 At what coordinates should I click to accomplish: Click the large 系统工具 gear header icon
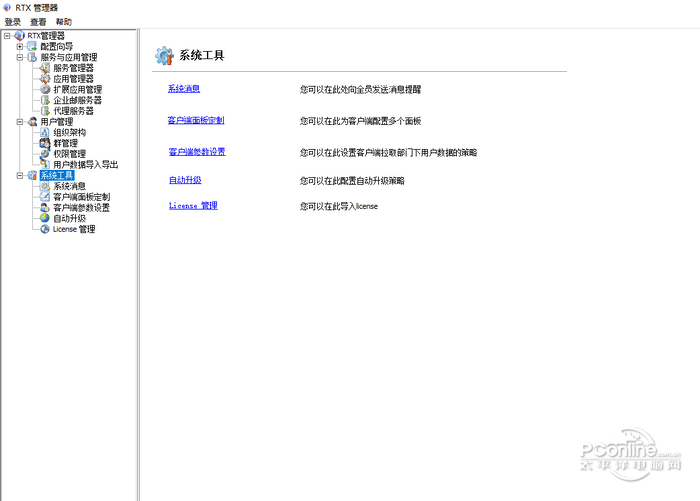164,56
